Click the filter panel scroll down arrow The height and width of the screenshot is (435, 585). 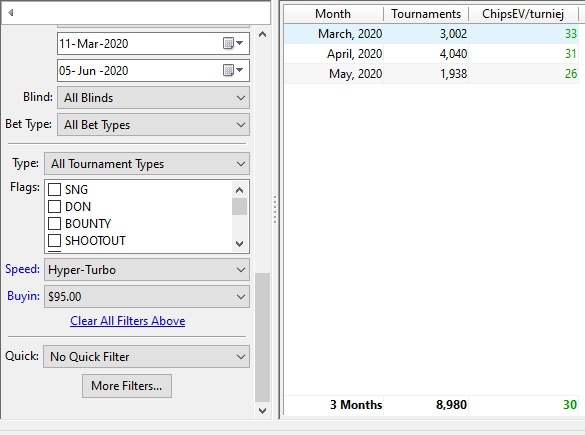(263, 410)
